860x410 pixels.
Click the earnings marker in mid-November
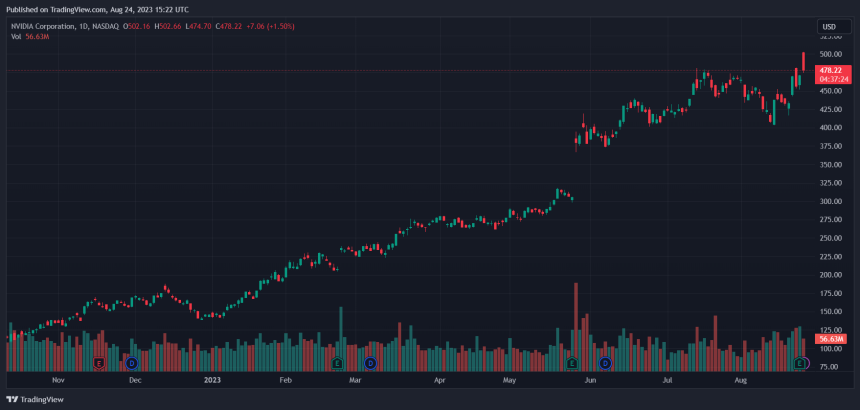[99, 362]
